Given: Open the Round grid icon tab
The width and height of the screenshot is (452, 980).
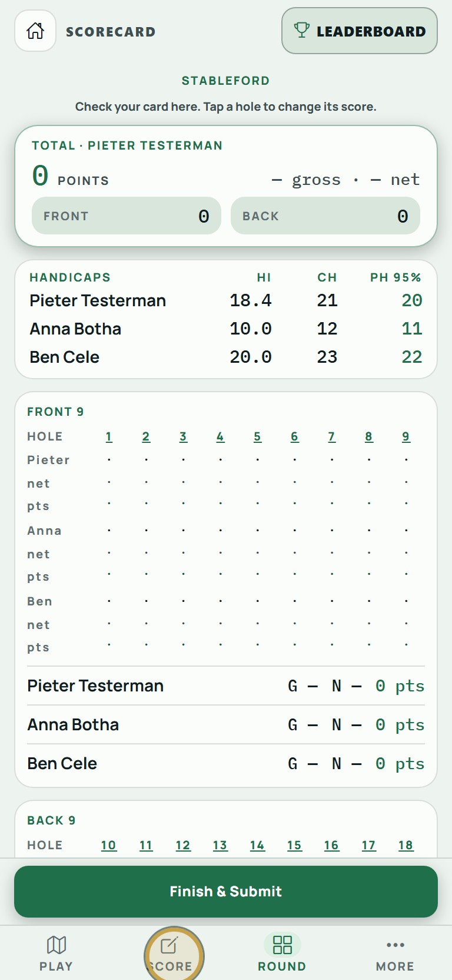Looking at the screenshot, I should click(x=282, y=953).
